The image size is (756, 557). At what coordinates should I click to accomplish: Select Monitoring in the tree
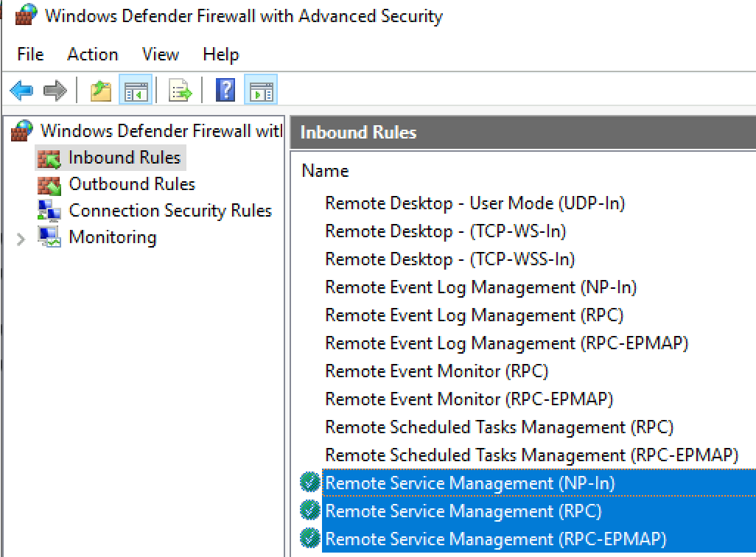pos(113,237)
